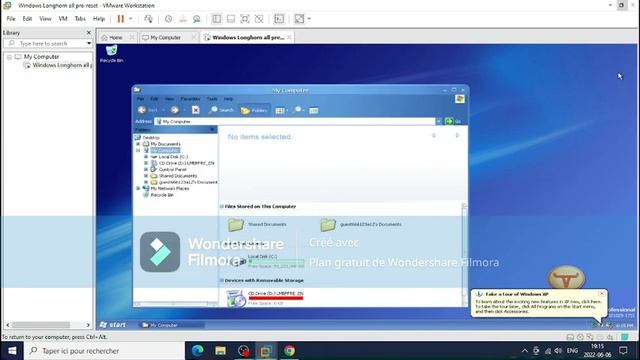This screenshot has width=640, height=360.
Task: Collapse My Computer in the VMware library
Action: [9, 57]
